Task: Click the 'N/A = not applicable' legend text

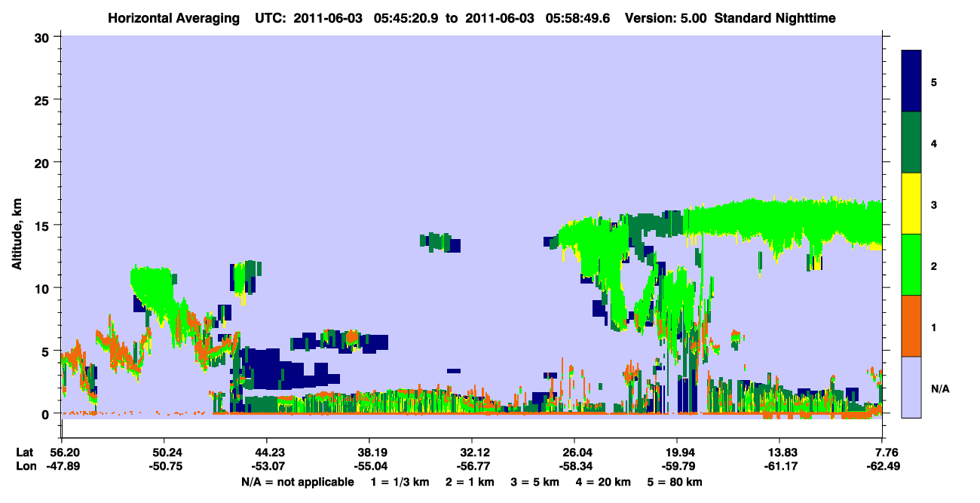Action: coord(298,482)
